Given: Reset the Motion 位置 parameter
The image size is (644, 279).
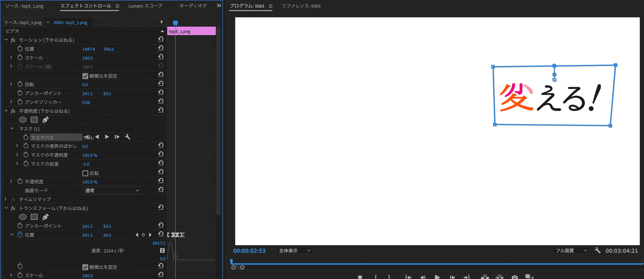Looking at the screenshot, I should pyautogui.click(x=161, y=48).
